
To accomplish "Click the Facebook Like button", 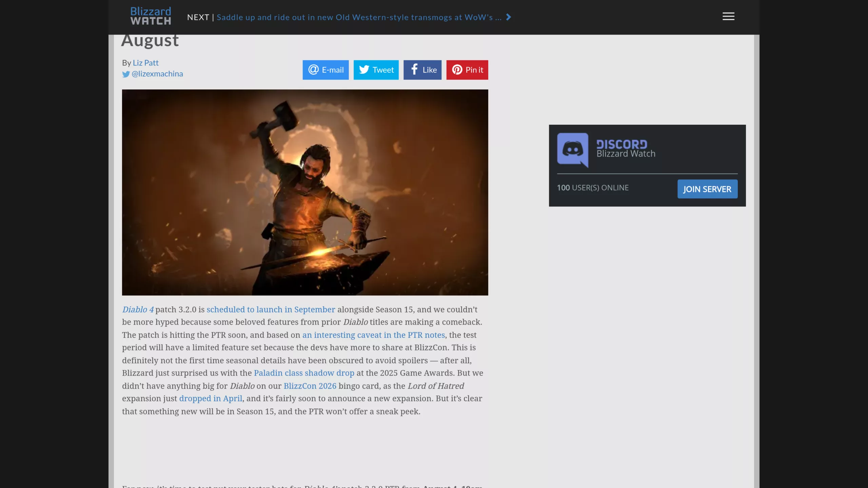I will pos(422,70).
